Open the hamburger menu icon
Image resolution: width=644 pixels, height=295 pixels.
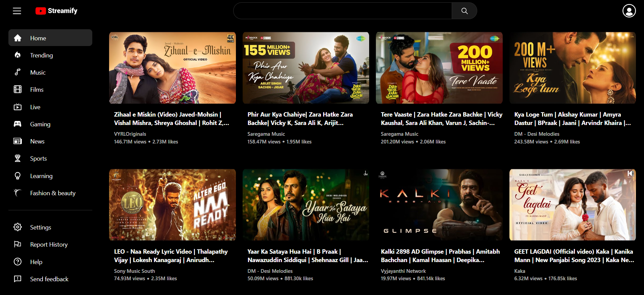point(17,11)
